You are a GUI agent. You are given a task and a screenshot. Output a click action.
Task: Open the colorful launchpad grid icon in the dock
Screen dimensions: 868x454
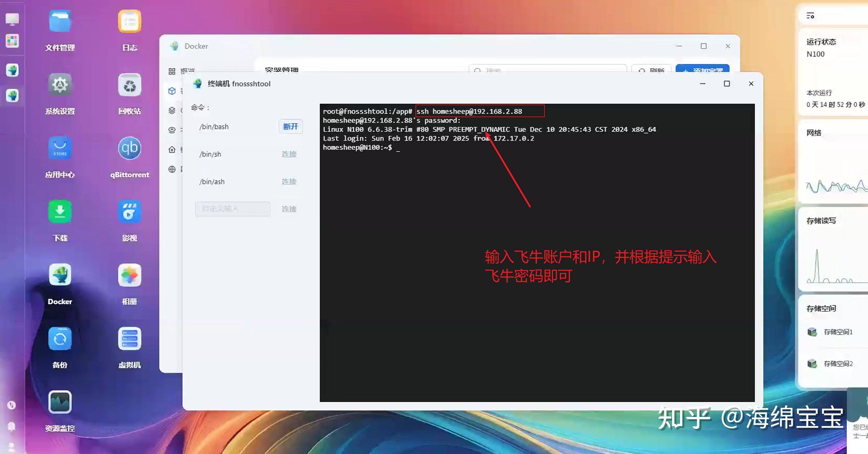click(x=12, y=41)
